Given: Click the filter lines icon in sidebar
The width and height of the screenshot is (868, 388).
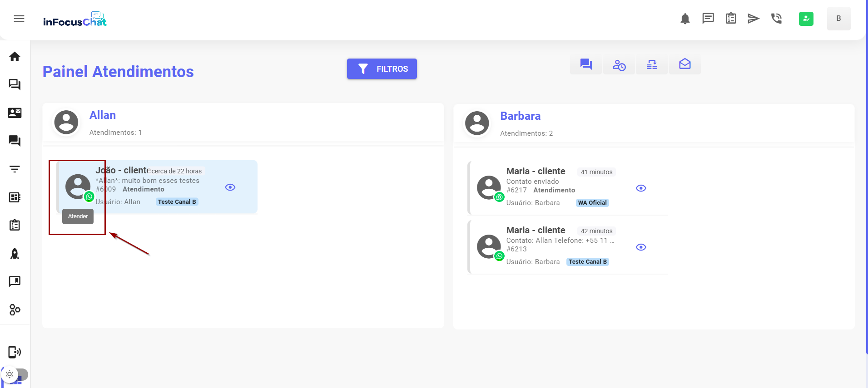Looking at the screenshot, I should point(15,169).
